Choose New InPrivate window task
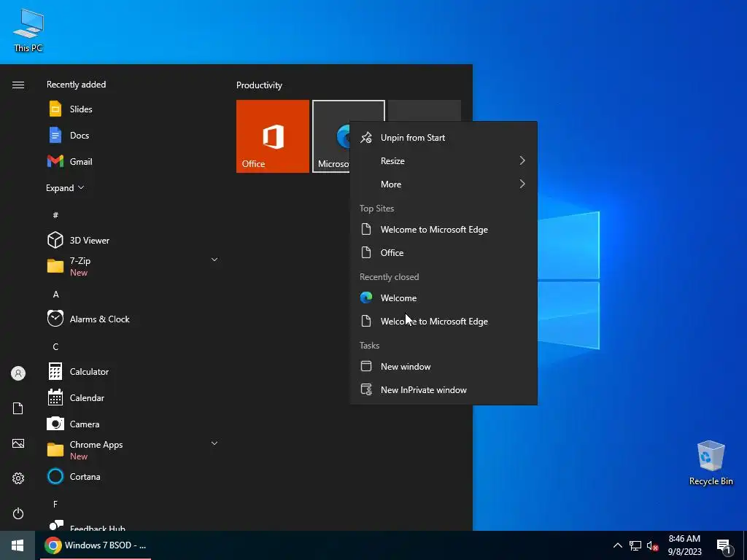This screenshot has width=747, height=560. (444, 390)
